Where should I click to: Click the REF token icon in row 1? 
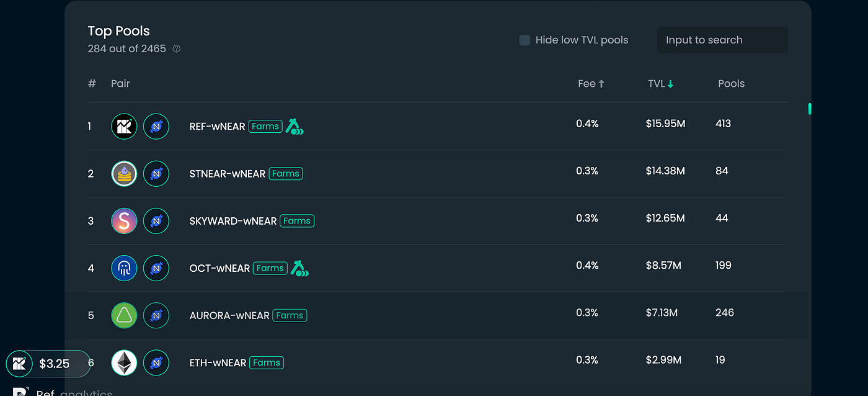[124, 127]
